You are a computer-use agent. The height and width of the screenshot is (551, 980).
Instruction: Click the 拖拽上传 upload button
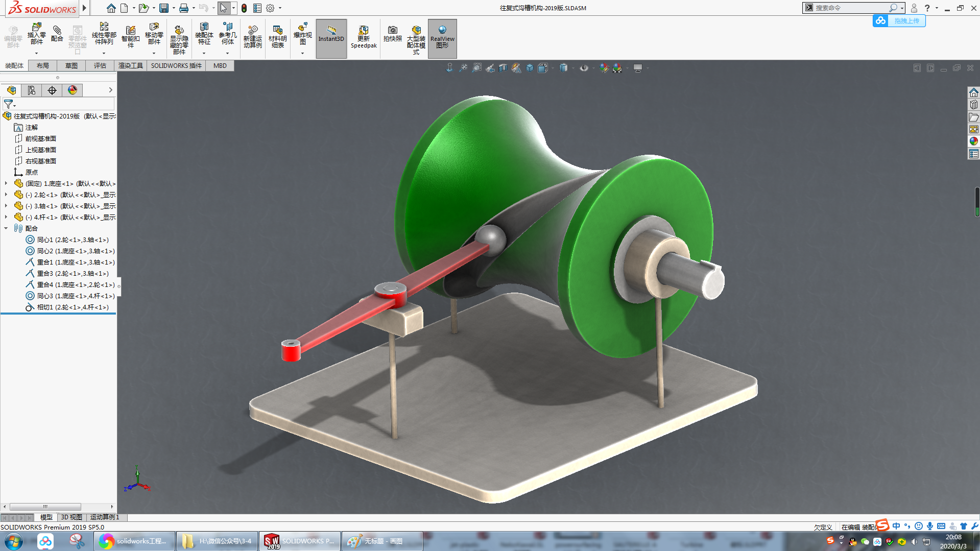coord(899,21)
